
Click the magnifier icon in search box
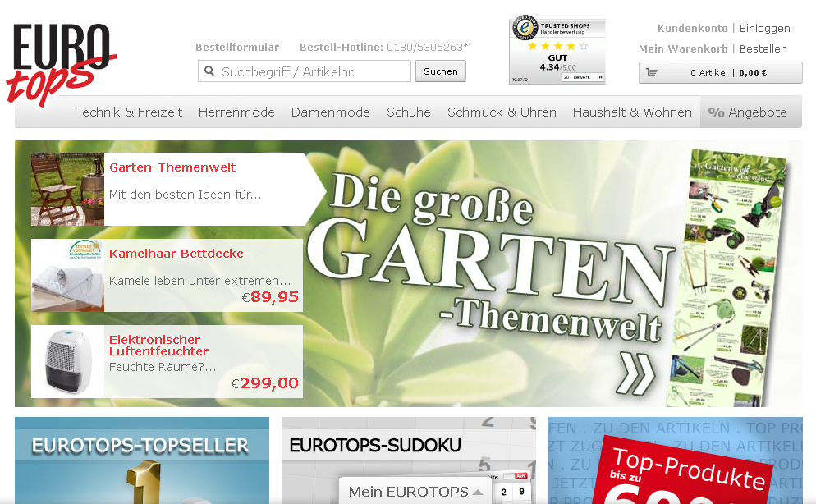coord(209,71)
